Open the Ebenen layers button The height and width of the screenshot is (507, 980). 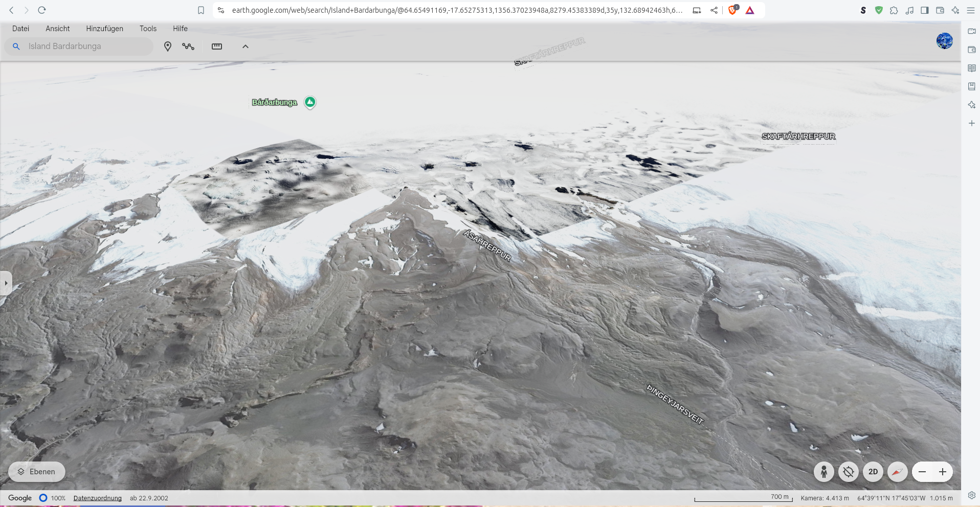tap(37, 472)
